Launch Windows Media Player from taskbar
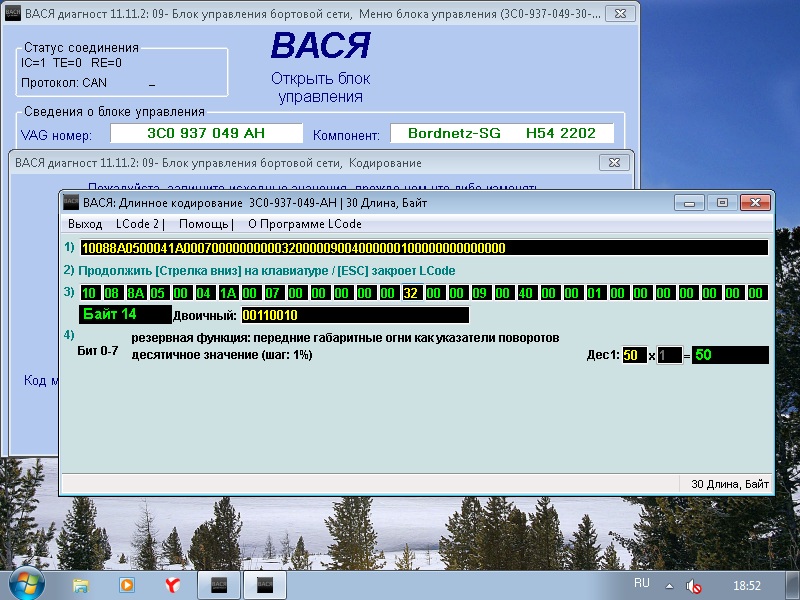The height and width of the screenshot is (600, 800). 127,584
